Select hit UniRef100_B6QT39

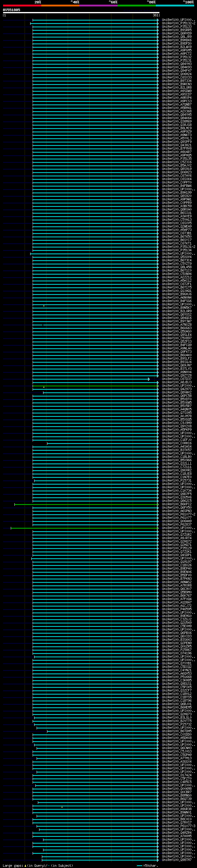click(x=177, y=799)
